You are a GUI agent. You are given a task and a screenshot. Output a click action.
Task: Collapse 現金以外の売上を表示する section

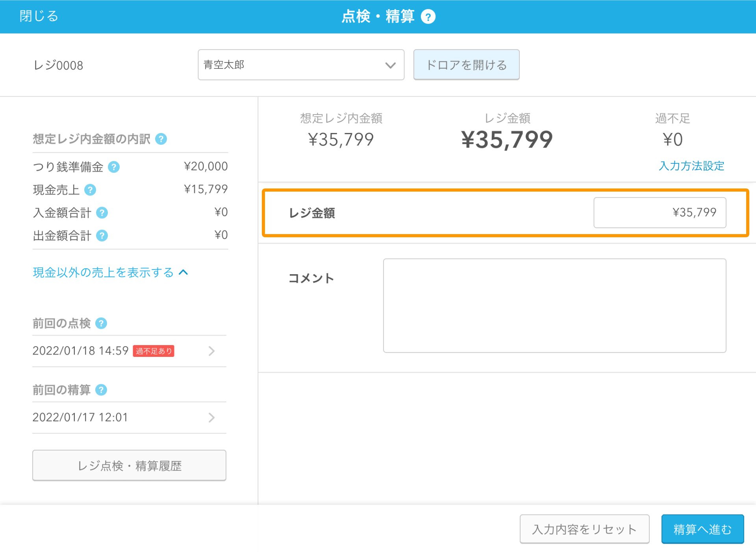point(110,272)
